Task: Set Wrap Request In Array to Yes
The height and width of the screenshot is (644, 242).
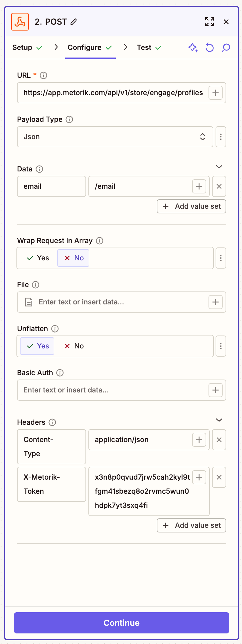Action: pos(38,258)
